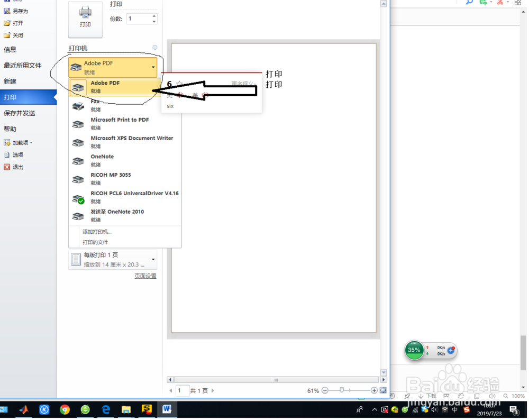Open File Explorer from the taskbar
This screenshot has height=420, width=529.
[126, 409]
